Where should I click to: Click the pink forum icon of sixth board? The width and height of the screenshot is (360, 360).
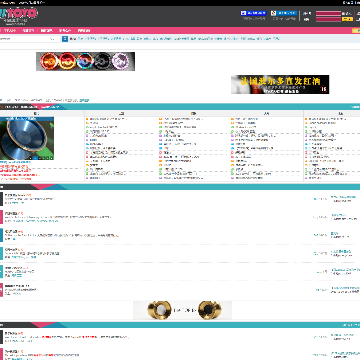click(x=1, y=290)
